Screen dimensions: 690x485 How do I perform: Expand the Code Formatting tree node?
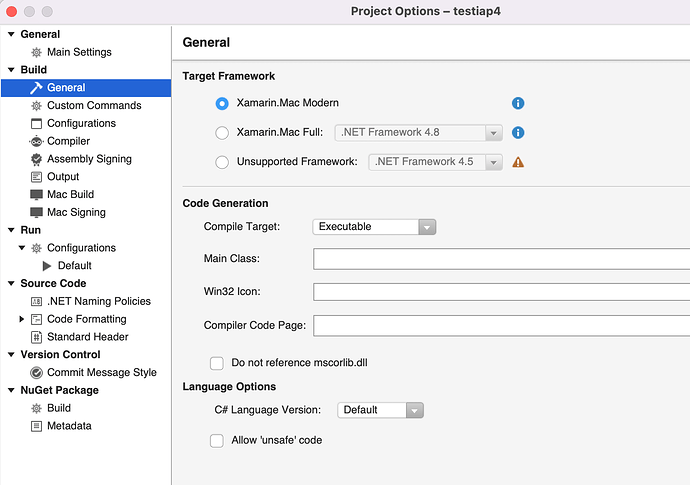[21, 319]
